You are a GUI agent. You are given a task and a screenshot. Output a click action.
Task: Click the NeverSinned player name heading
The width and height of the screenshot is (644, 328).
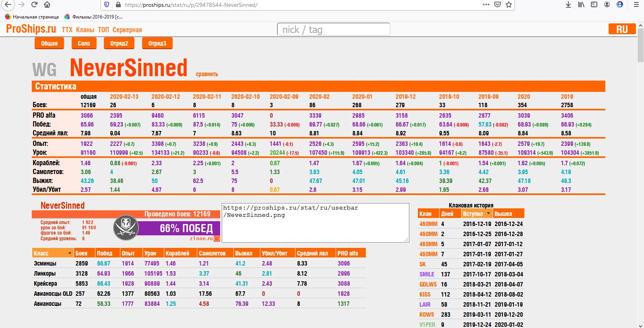[x=129, y=67]
